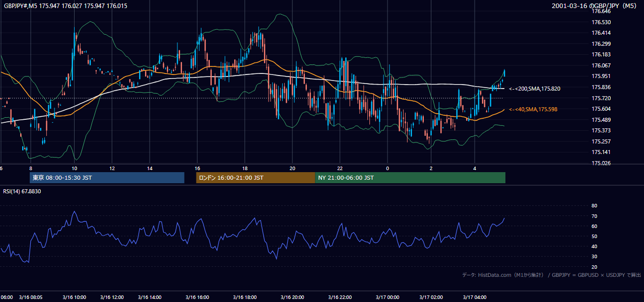Click price axis value 175.373
Screen dimensions: 644x302
(601, 130)
